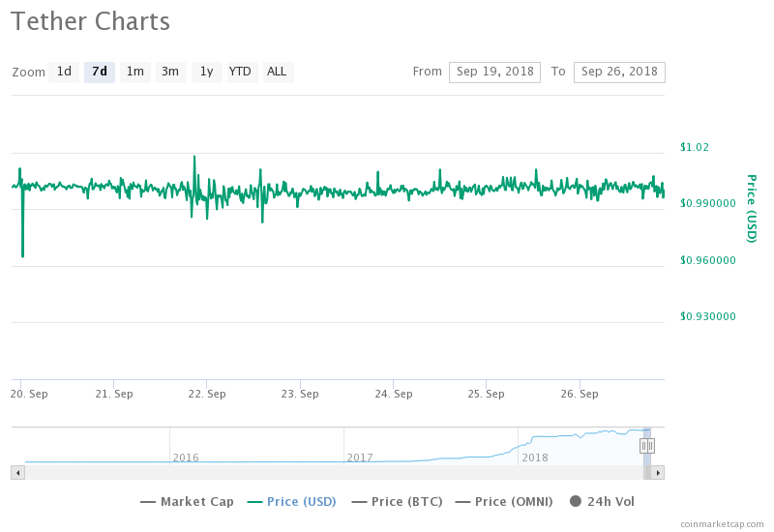Edit the From date field
The width and height of the screenshot is (774, 532).
[x=494, y=72]
